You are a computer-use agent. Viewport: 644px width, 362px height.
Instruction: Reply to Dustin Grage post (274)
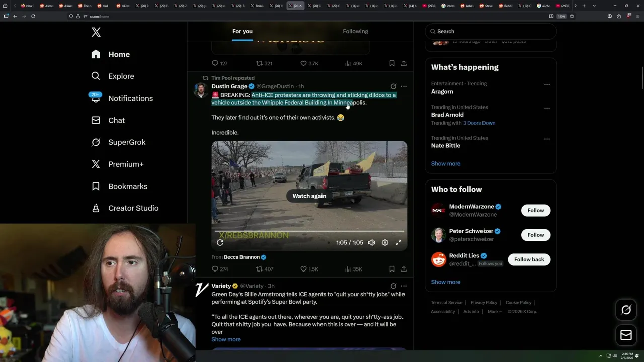pyautogui.click(x=220, y=269)
